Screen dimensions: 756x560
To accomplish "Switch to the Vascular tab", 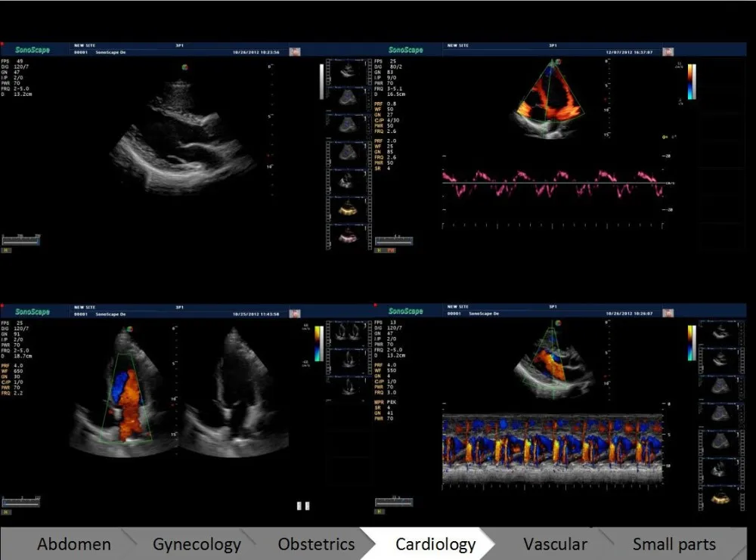I will [x=555, y=544].
